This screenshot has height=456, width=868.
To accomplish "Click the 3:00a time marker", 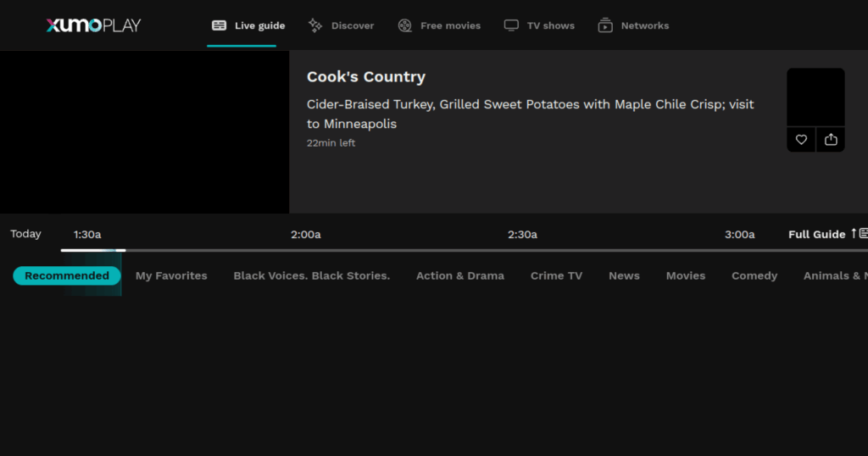I will click(x=739, y=235).
